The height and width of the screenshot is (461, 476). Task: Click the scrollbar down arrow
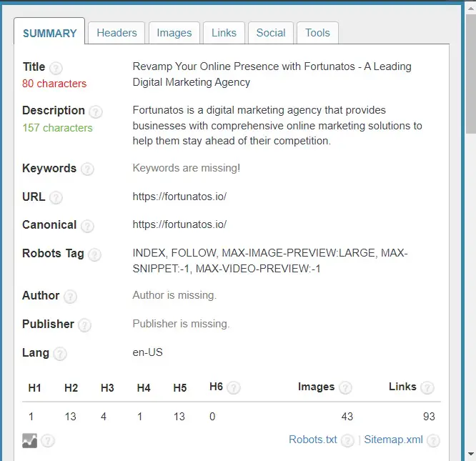[471, 454]
